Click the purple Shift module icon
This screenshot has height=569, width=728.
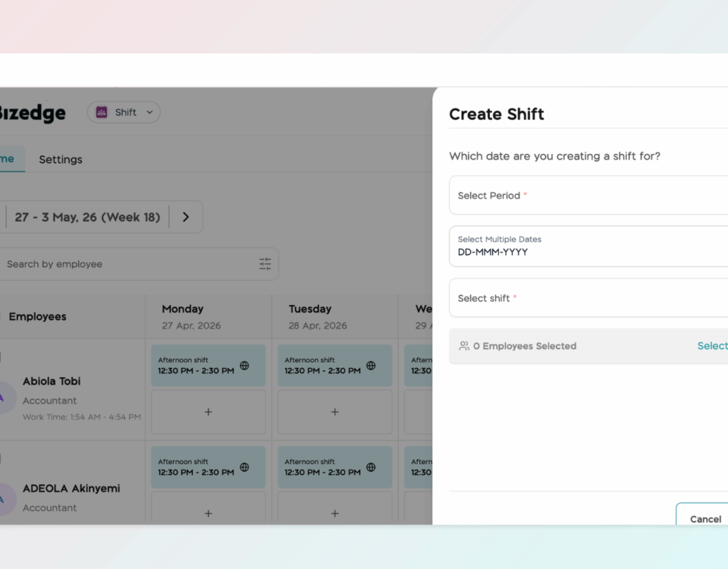[102, 112]
